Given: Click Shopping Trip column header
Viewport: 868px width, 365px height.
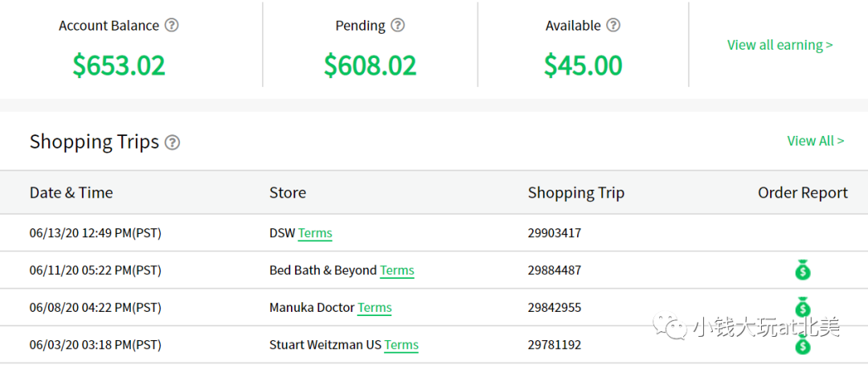Looking at the screenshot, I should [575, 192].
